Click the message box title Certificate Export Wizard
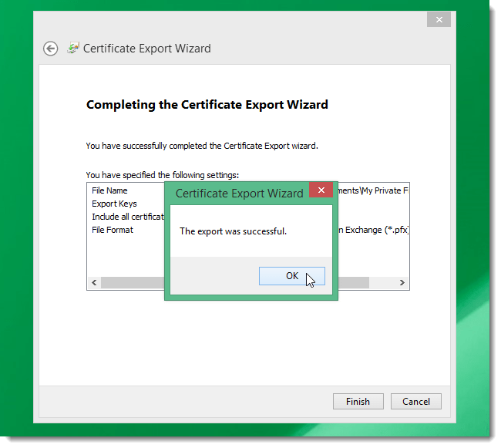 coord(239,194)
